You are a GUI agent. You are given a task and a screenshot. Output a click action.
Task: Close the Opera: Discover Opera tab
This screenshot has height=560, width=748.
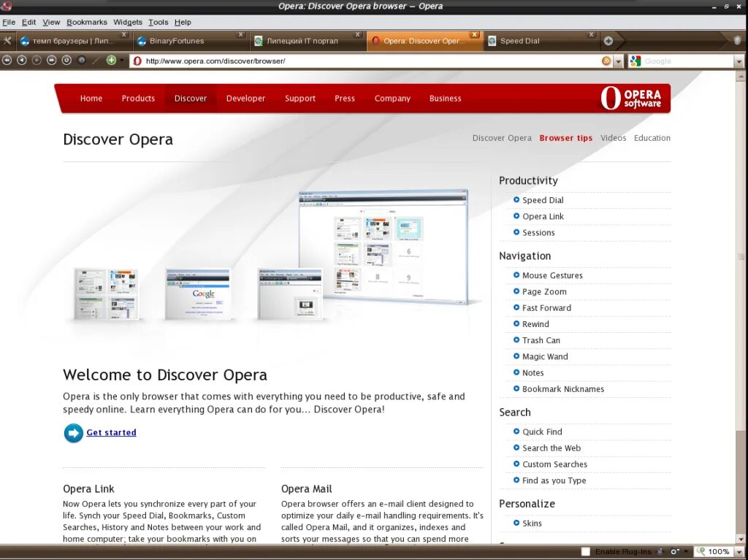[x=474, y=35]
